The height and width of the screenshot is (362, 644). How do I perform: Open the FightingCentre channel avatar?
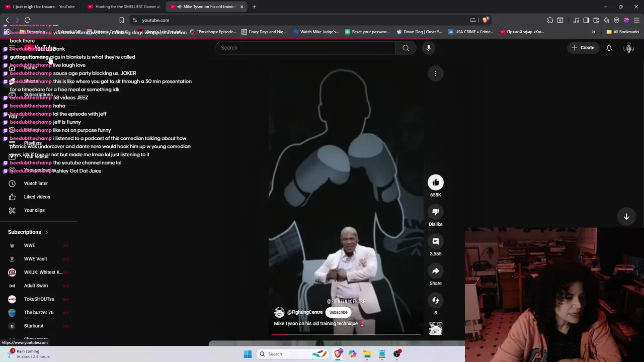point(279,312)
